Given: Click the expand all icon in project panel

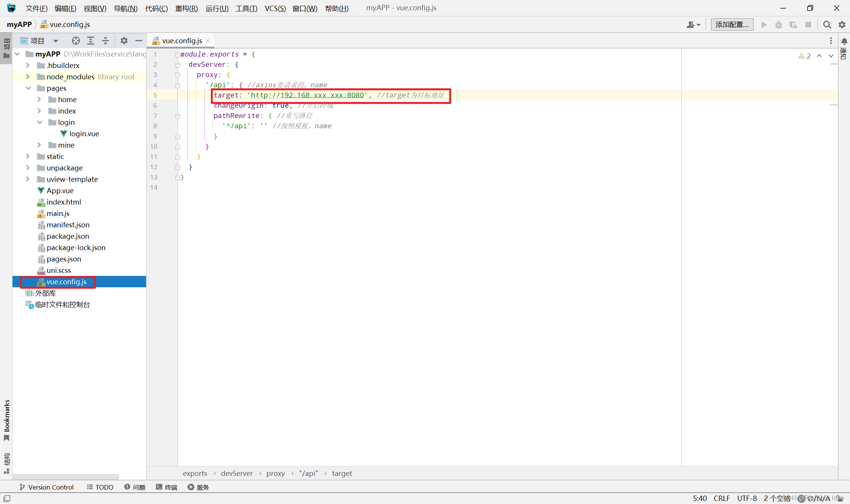Looking at the screenshot, I should coord(91,41).
